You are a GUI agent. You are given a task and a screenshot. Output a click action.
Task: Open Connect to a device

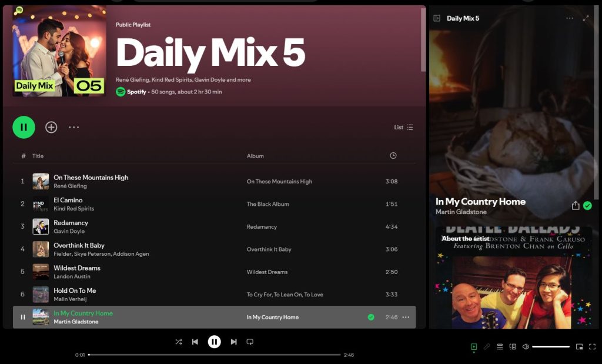(x=513, y=347)
